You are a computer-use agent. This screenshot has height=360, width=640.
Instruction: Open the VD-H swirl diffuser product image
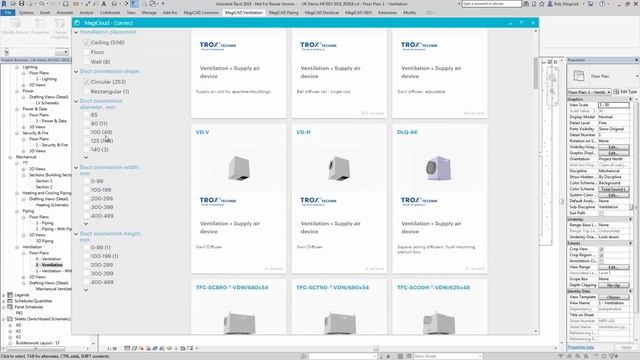(x=339, y=168)
